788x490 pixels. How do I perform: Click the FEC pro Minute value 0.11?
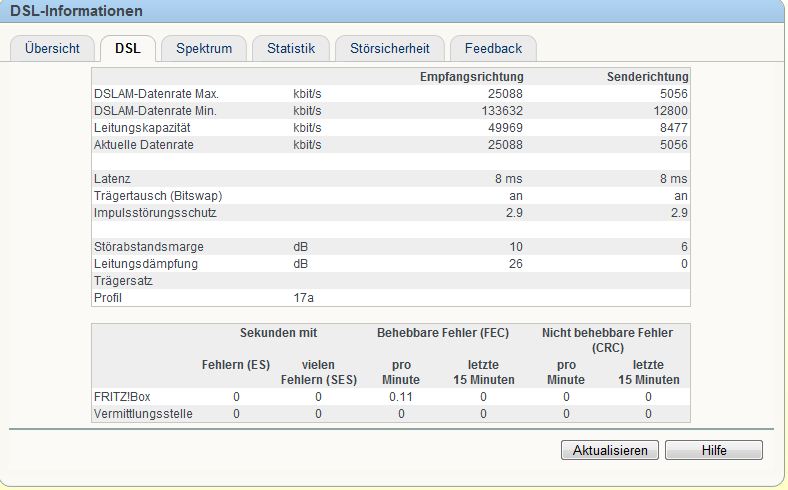coord(401,397)
